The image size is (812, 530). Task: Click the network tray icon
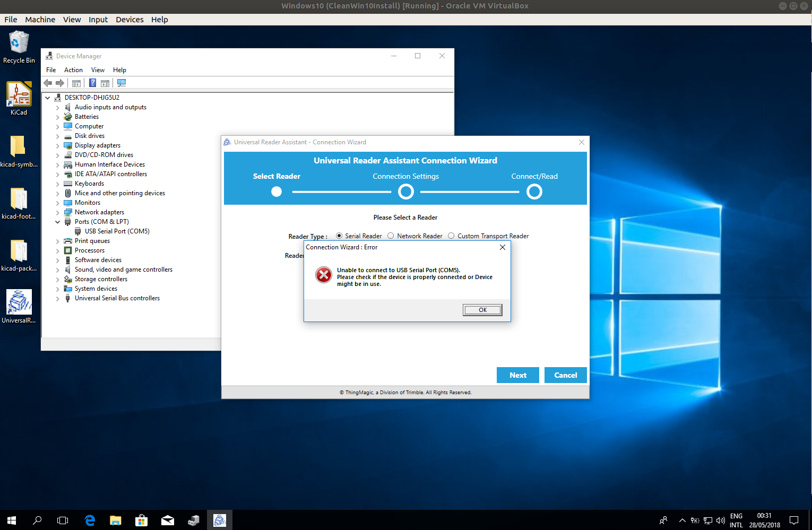pos(708,520)
